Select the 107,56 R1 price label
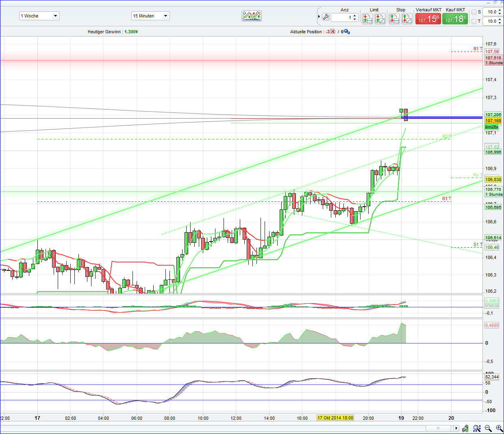The width and height of the screenshot is (504, 434). point(492,52)
